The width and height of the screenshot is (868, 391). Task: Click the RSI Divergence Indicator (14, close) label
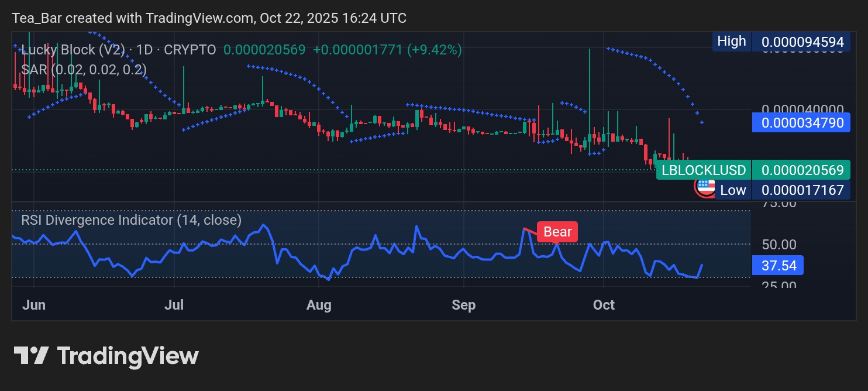[132, 220]
